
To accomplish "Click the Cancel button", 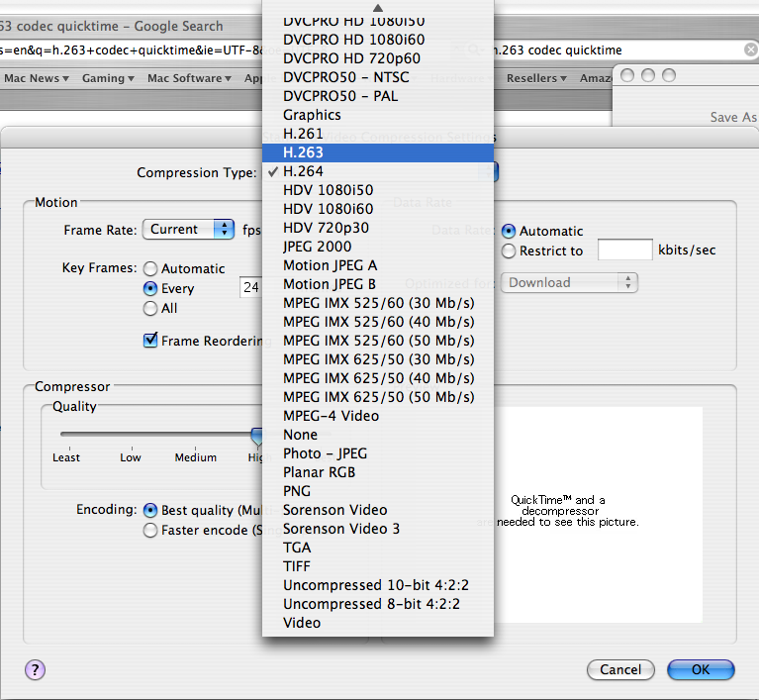I will coord(620,670).
